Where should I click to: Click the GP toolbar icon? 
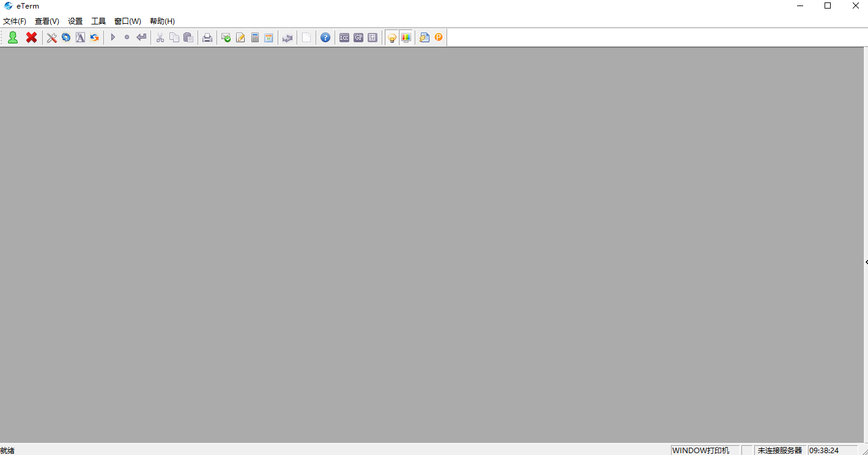pos(358,38)
